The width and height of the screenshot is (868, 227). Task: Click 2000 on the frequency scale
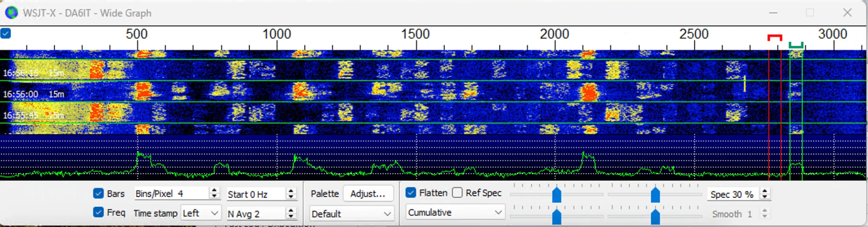point(554,34)
